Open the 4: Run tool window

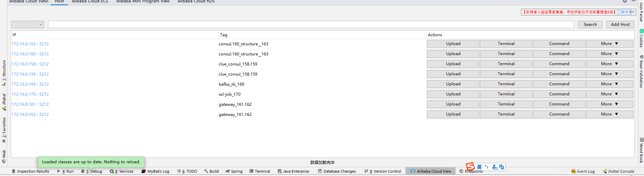pos(65,171)
